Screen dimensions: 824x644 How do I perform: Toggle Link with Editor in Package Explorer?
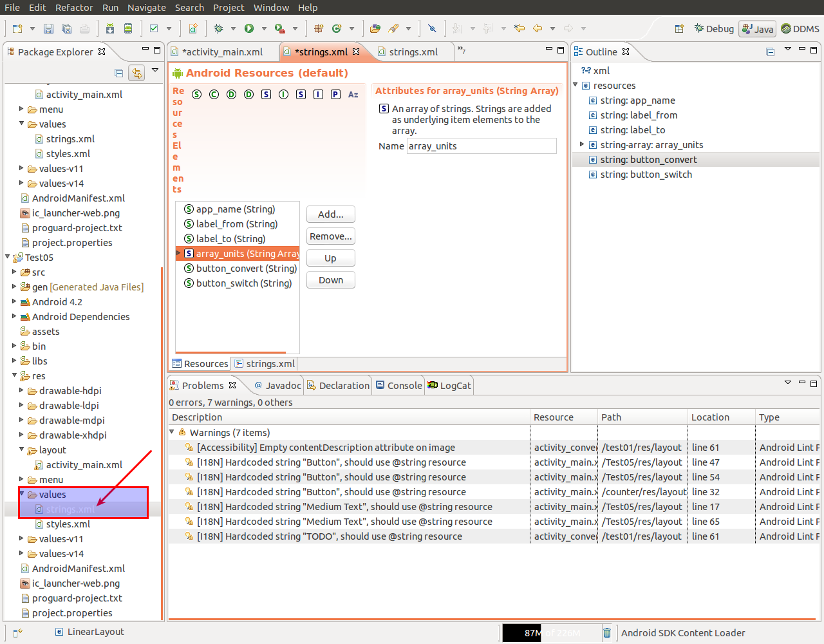tap(136, 73)
